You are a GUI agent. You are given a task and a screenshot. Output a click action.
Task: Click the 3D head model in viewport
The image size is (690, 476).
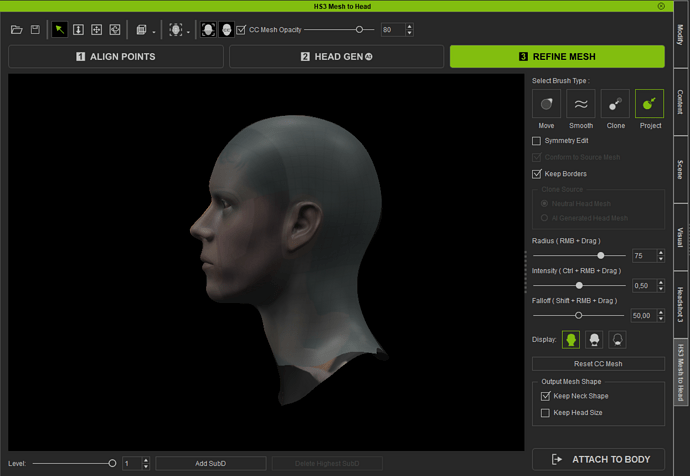tap(290, 260)
